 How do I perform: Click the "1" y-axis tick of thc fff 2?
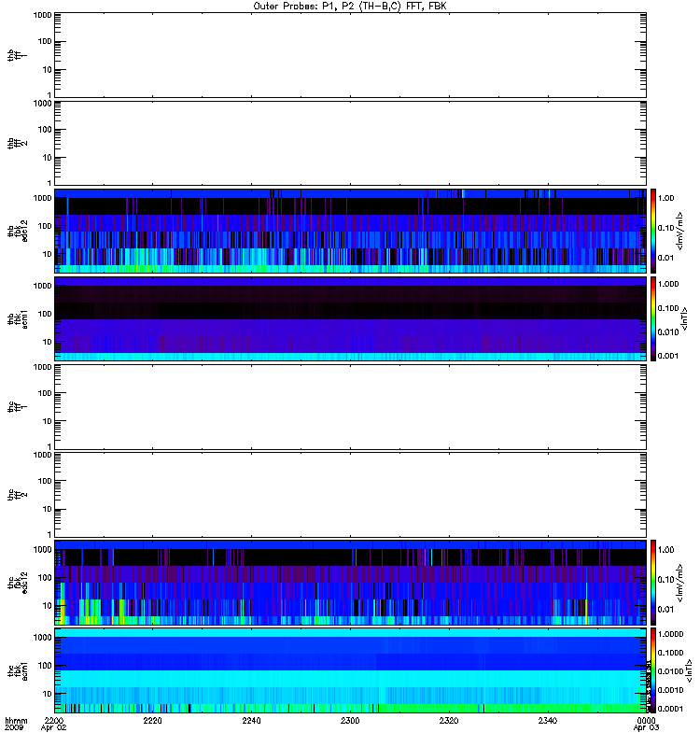49,534
